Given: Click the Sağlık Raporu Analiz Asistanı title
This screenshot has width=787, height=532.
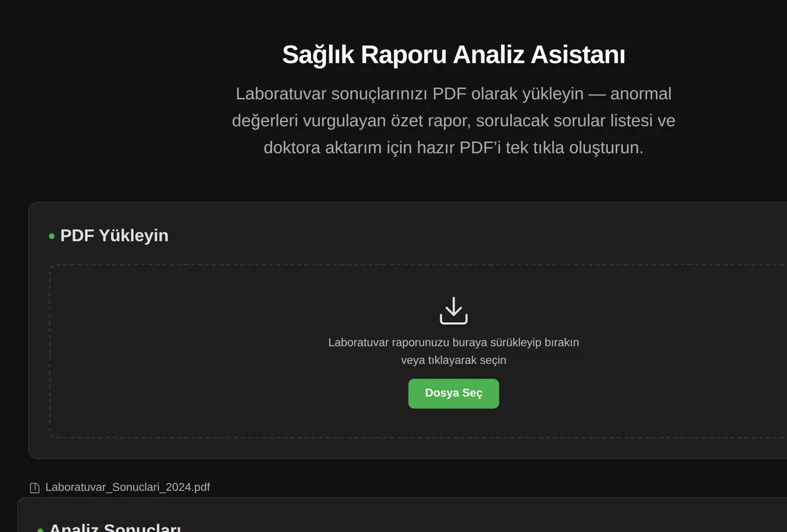Looking at the screenshot, I should [x=453, y=55].
